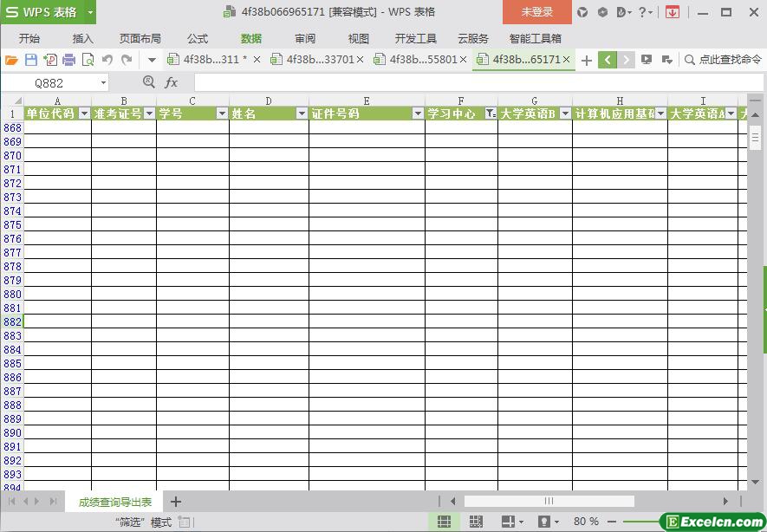Screen dimensions: 767x532
Task: Expand the quick access toolbar dropdown arrow
Action: pyautogui.click(x=152, y=60)
